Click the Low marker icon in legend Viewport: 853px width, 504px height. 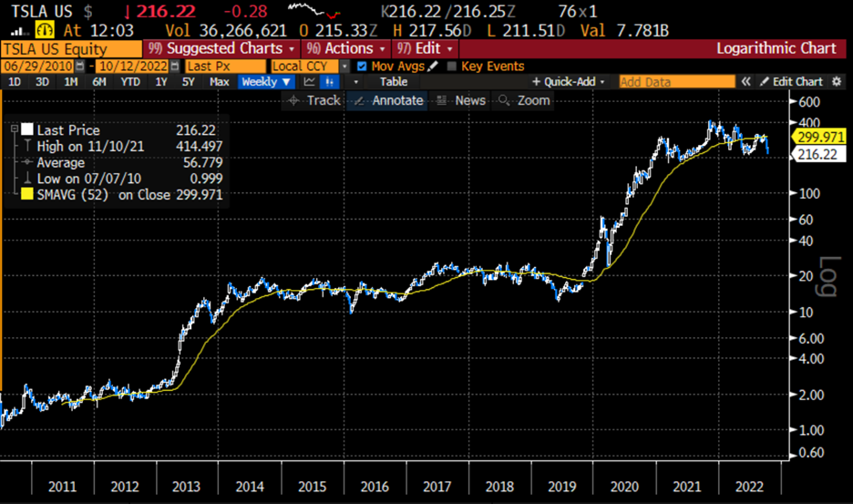pyautogui.click(x=26, y=178)
